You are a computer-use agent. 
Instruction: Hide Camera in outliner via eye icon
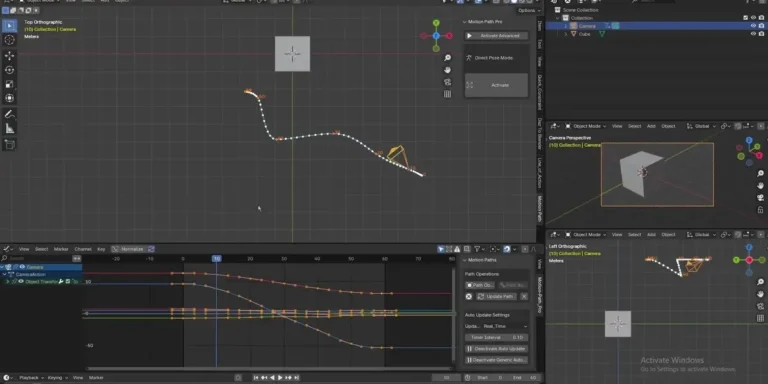coord(754,26)
